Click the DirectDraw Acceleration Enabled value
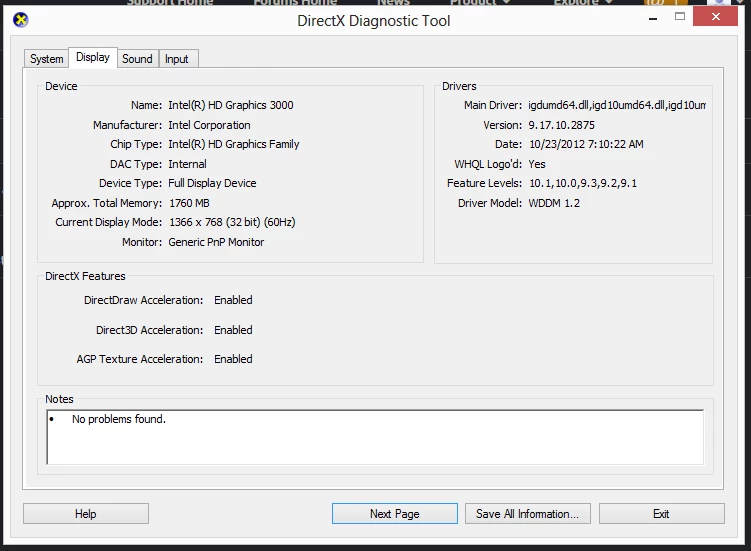The width and height of the screenshot is (751, 551). [x=233, y=300]
